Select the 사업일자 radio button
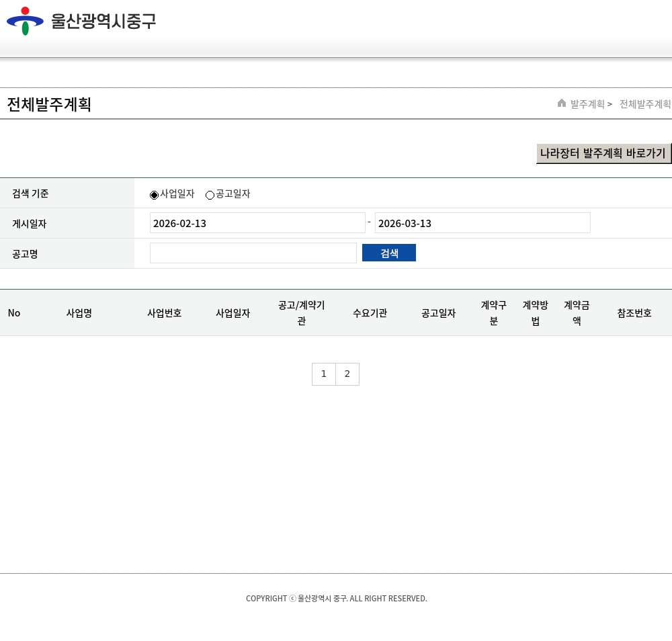Viewport: 672px width, 641px height. [x=154, y=195]
